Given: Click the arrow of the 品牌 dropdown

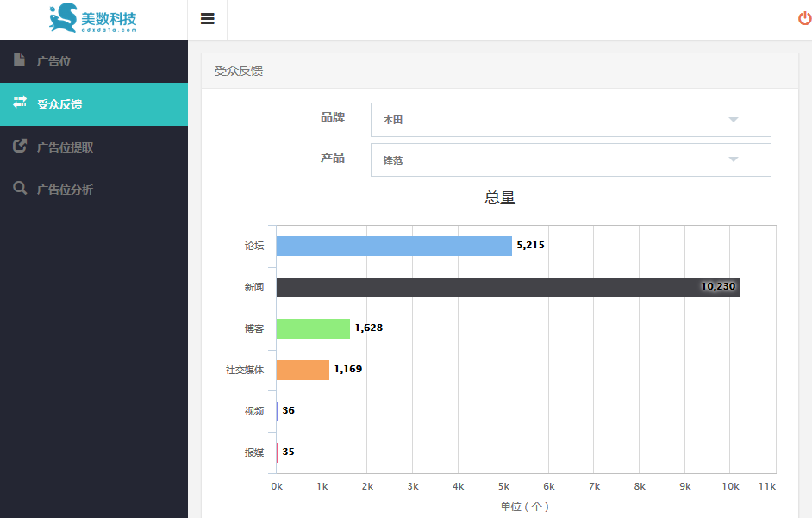Looking at the screenshot, I should point(733,120).
